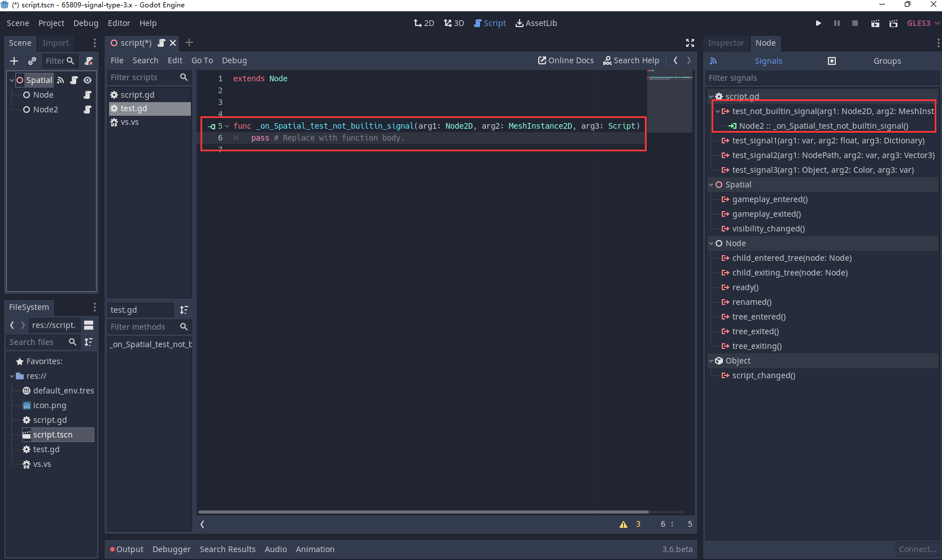This screenshot has width=942, height=560.
Task: Go to next edited document arrow
Action: (x=689, y=60)
